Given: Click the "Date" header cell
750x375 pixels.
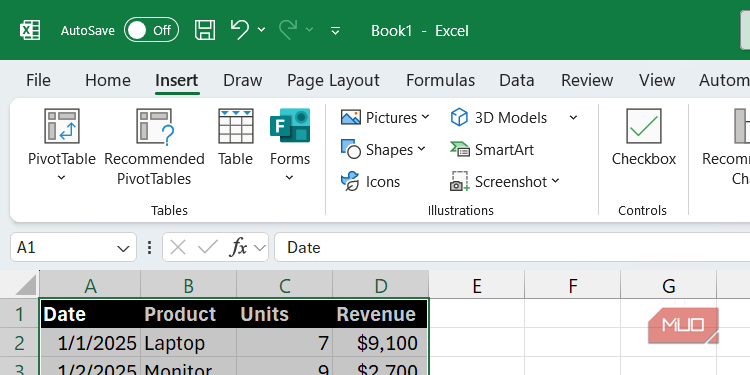Looking at the screenshot, I should coord(90,314).
